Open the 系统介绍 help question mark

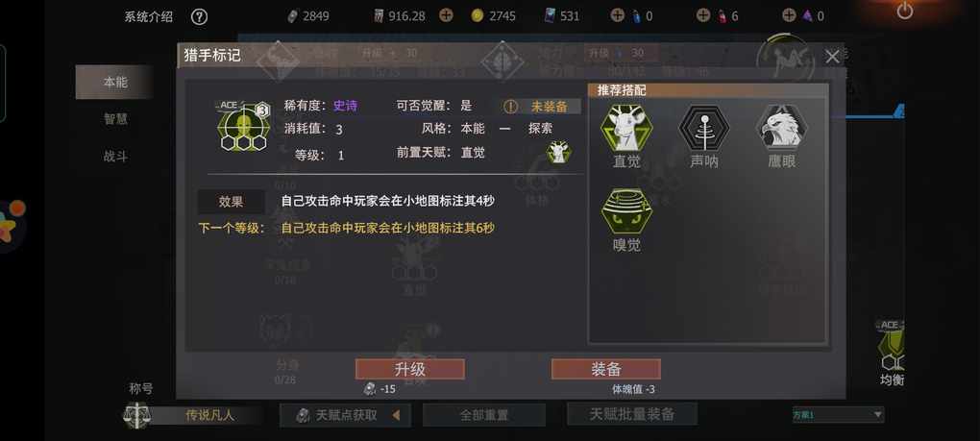click(x=199, y=17)
